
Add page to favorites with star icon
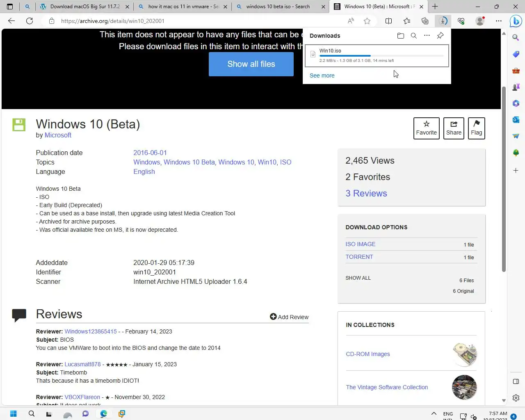(367, 21)
